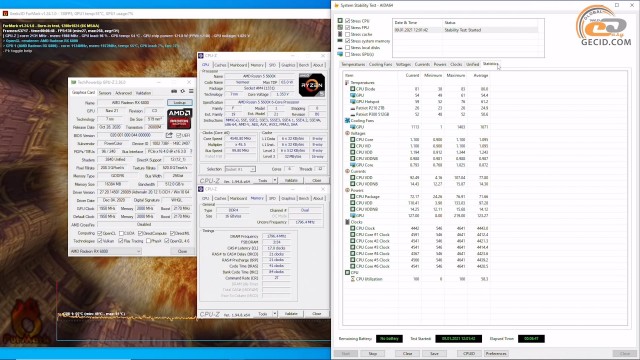Click CPU Diode sensor icon

[x=353, y=89]
